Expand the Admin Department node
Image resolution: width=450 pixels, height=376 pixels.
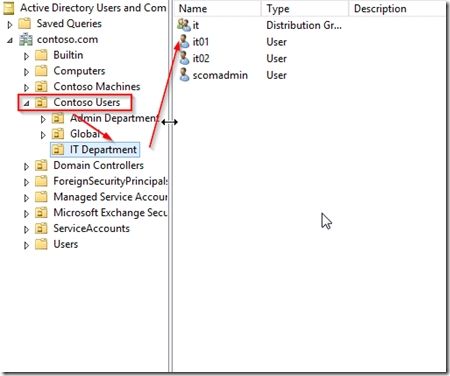[43, 119]
